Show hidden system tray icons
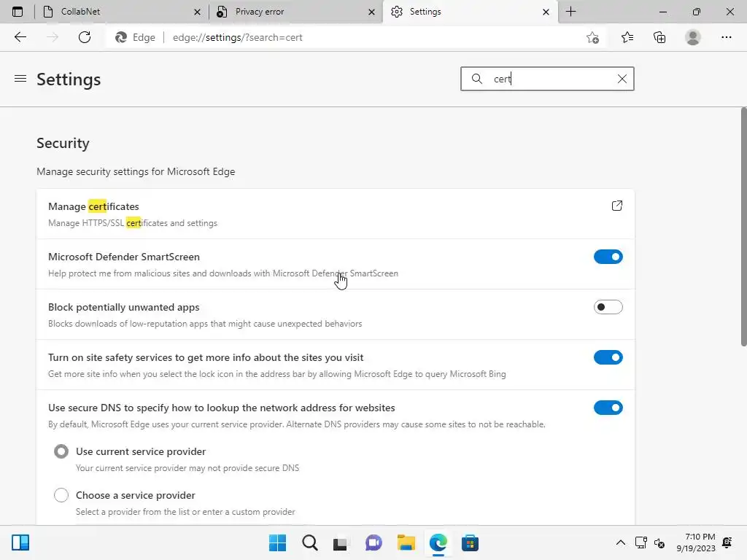Image resolution: width=747 pixels, height=560 pixels. tap(621, 542)
